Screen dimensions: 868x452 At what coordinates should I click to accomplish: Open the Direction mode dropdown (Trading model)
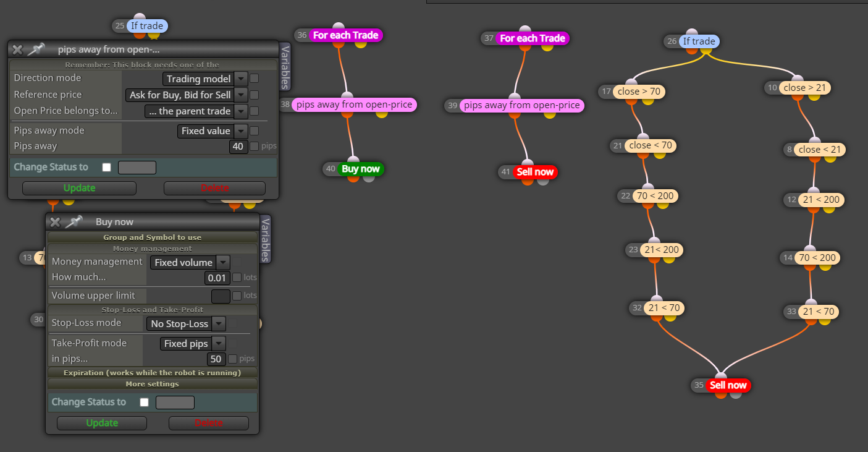click(205, 79)
